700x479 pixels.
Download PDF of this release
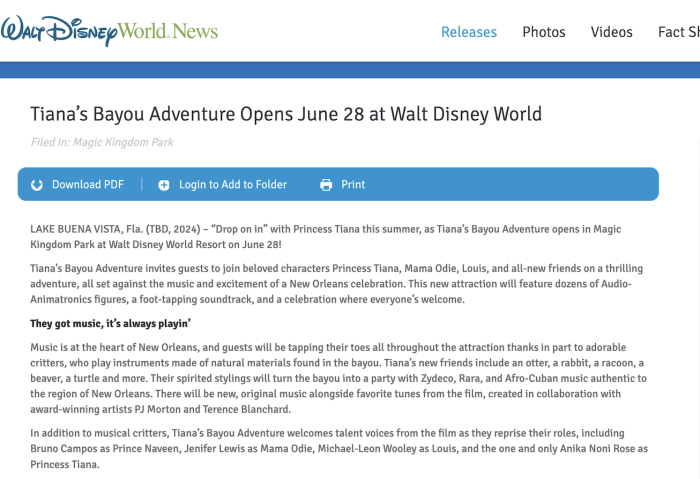(x=88, y=184)
